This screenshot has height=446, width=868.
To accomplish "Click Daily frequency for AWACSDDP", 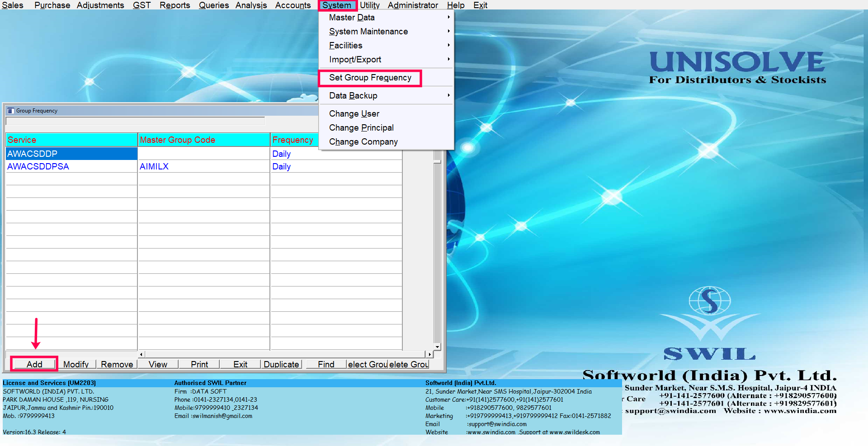I will click(x=336, y=154).
